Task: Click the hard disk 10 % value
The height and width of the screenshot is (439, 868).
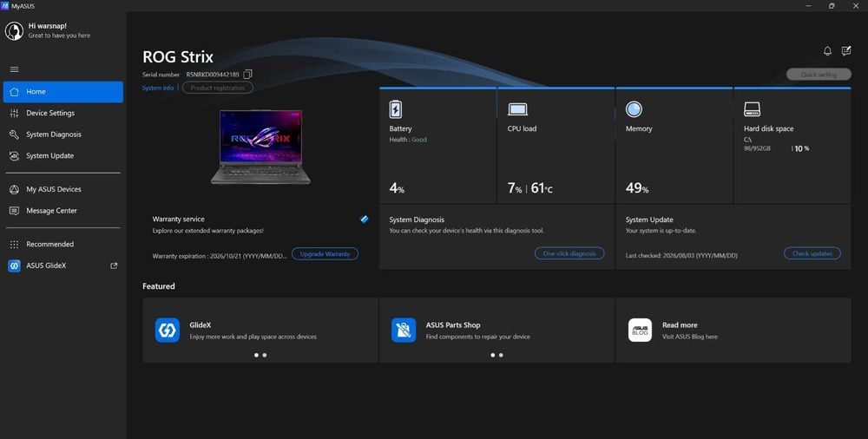Action: click(801, 149)
